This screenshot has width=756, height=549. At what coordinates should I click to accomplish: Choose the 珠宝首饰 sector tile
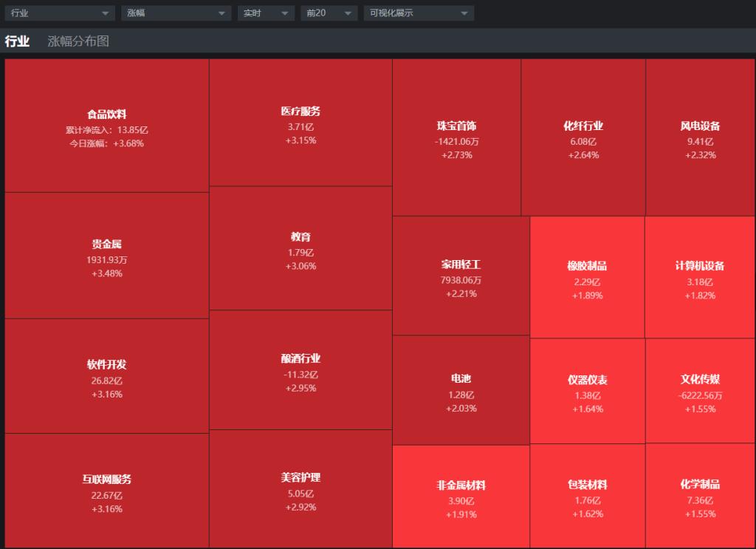pos(456,137)
